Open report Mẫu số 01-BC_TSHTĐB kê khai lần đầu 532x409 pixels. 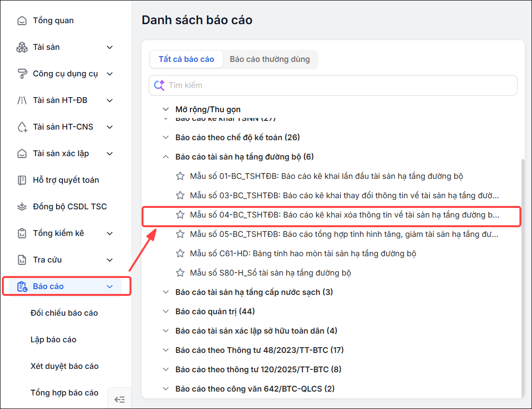click(x=326, y=176)
